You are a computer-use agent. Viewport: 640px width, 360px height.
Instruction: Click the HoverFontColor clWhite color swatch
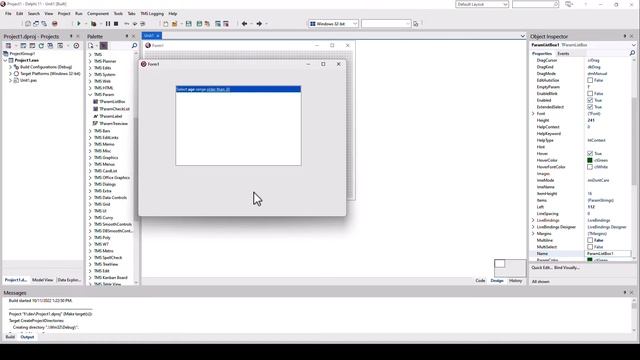point(590,167)
